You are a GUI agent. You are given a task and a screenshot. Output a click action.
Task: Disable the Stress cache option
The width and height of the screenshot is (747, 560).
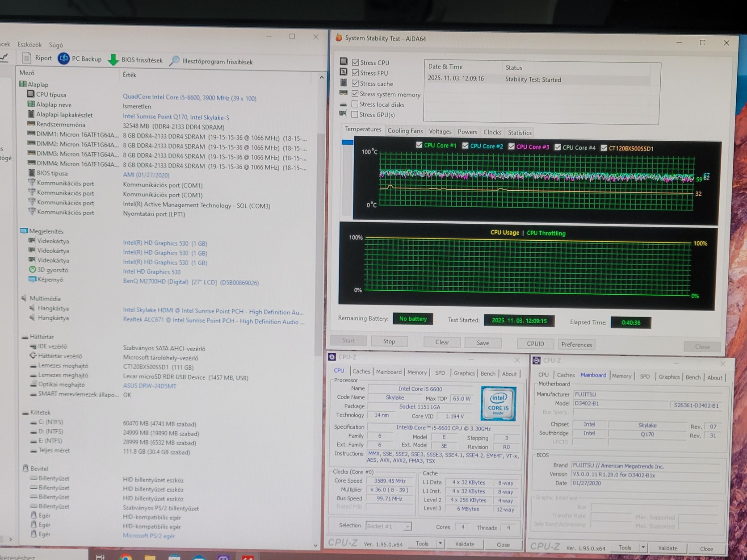(356, 83)
